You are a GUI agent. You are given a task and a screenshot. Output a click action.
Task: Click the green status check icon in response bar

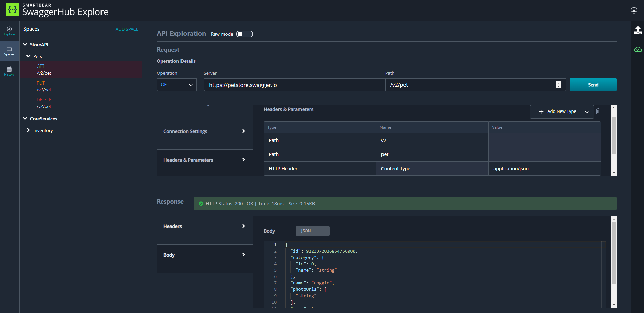pos(201,204)
